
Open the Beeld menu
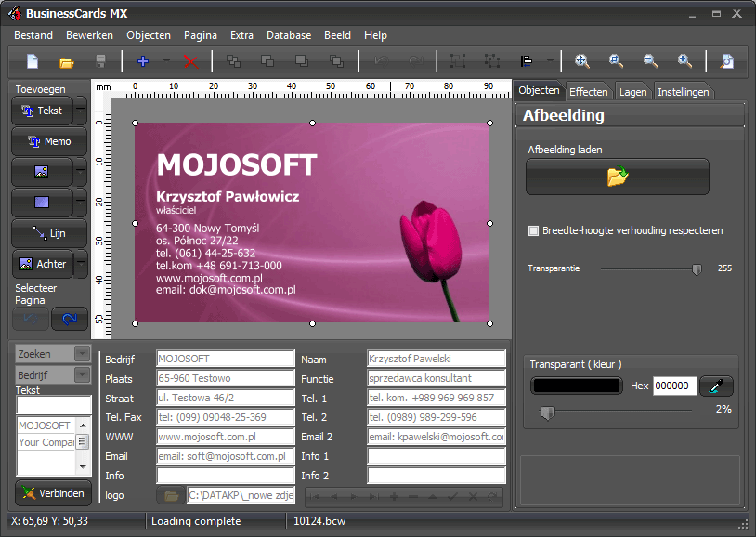click(x=337, y=35)
